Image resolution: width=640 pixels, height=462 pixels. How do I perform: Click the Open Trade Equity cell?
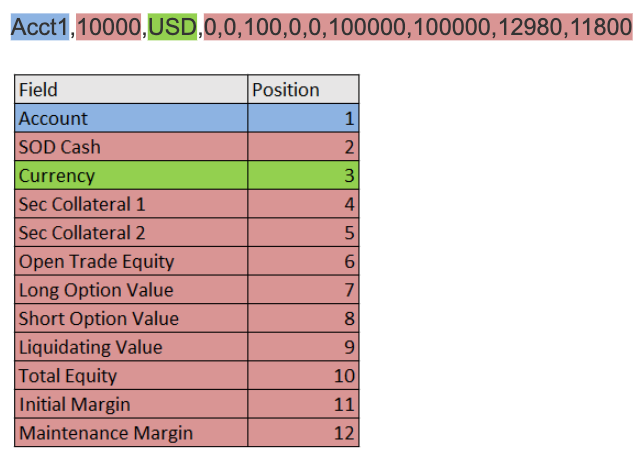131,261
